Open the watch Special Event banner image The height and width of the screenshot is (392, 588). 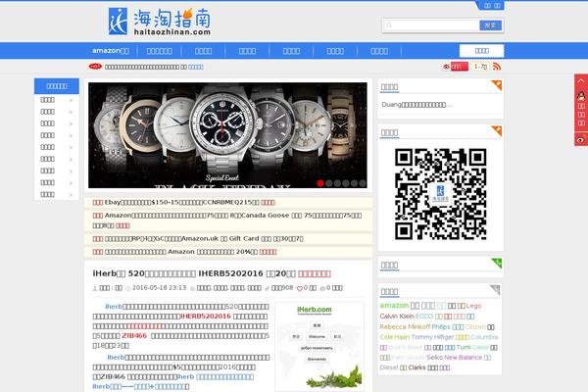tap(227, 135)
